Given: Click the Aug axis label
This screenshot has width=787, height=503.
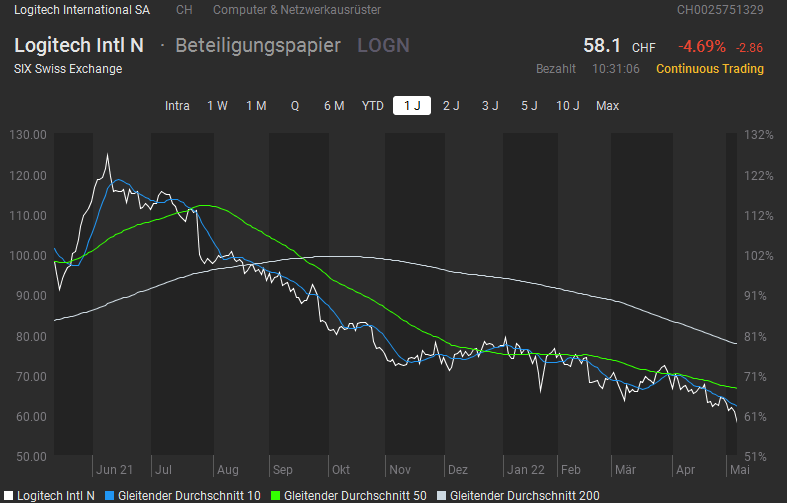Looking at the screenshot, I should (x=228, y=470).
